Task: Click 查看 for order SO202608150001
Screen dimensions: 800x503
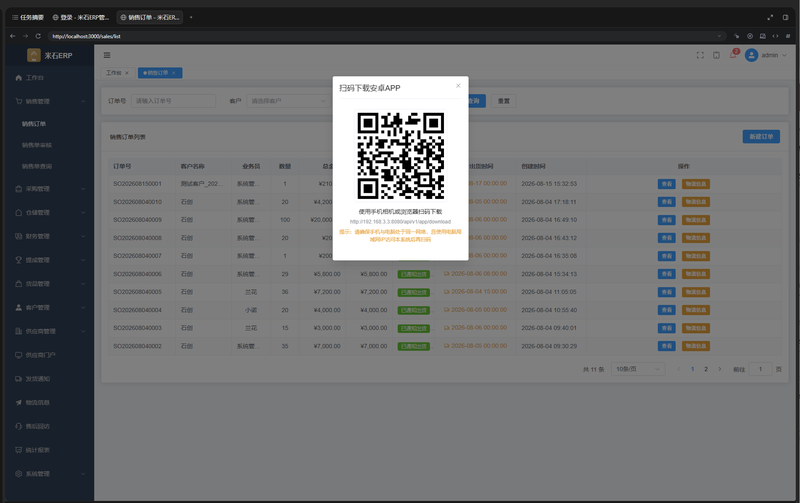Action: (x=666, y=184)
